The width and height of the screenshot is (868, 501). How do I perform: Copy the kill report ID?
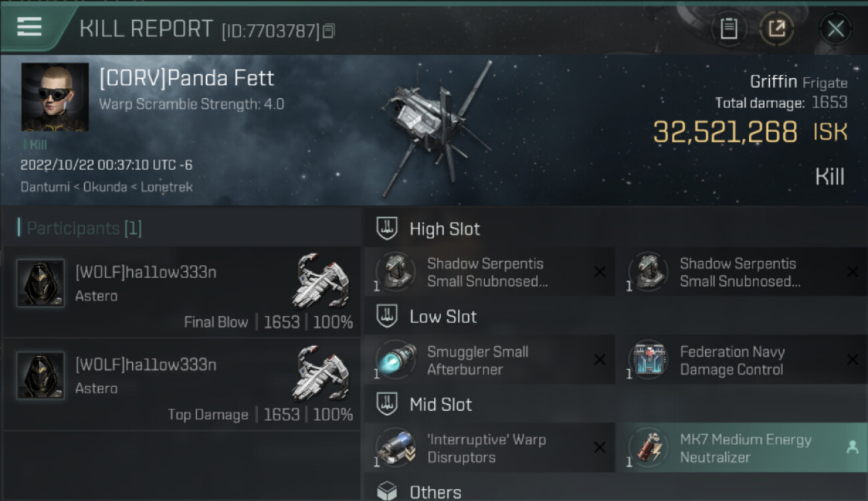[328, 31]
